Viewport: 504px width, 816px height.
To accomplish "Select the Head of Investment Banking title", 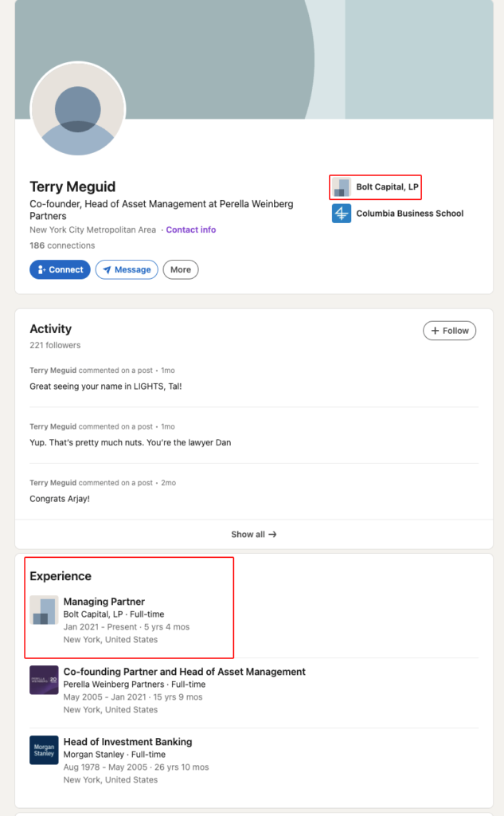I will tap(127, 742).
